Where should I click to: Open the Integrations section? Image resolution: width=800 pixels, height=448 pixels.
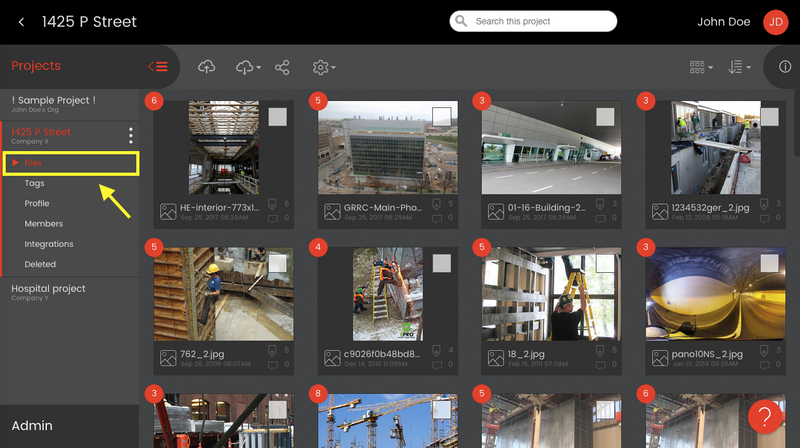pos(48,244)
